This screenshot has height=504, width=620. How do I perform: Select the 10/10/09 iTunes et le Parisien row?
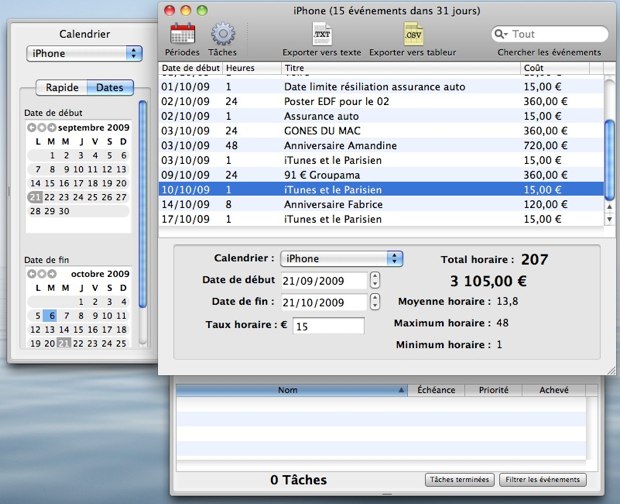point(381,189)
